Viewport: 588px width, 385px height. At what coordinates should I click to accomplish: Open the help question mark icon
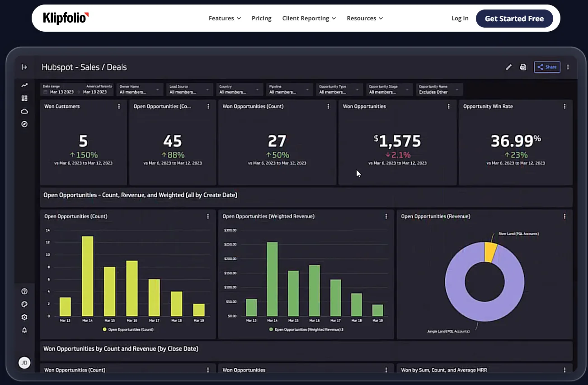[24, 291]
